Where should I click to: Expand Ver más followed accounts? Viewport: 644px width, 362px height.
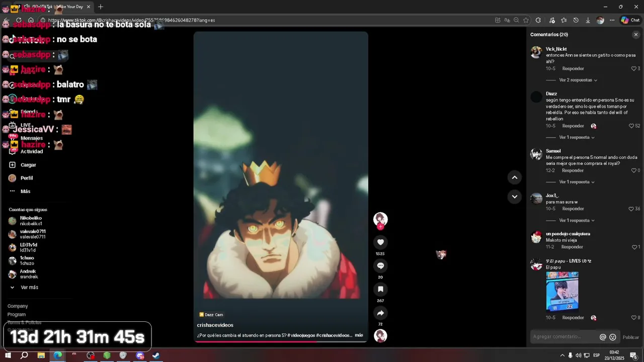pyautogui.click(x=29, y=287)
